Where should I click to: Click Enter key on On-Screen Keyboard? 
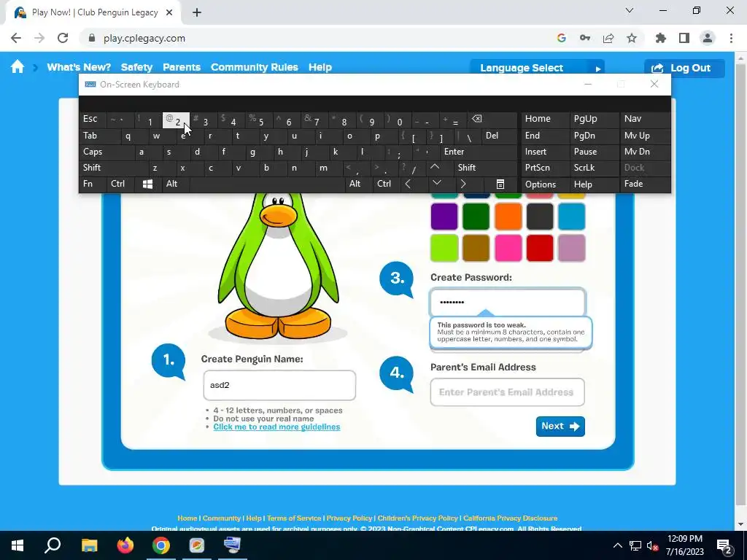[x=479, y=152]
